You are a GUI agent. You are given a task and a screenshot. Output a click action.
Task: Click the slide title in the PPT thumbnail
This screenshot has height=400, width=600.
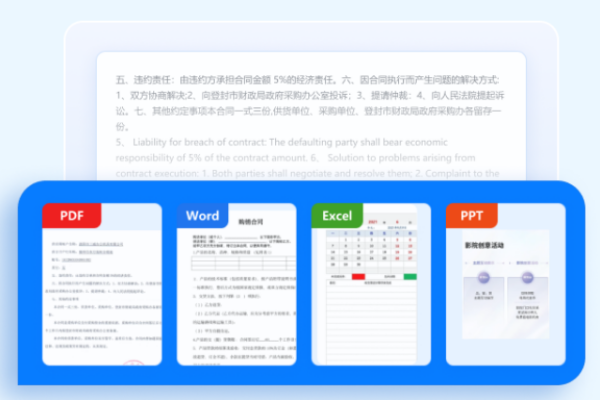484,245
